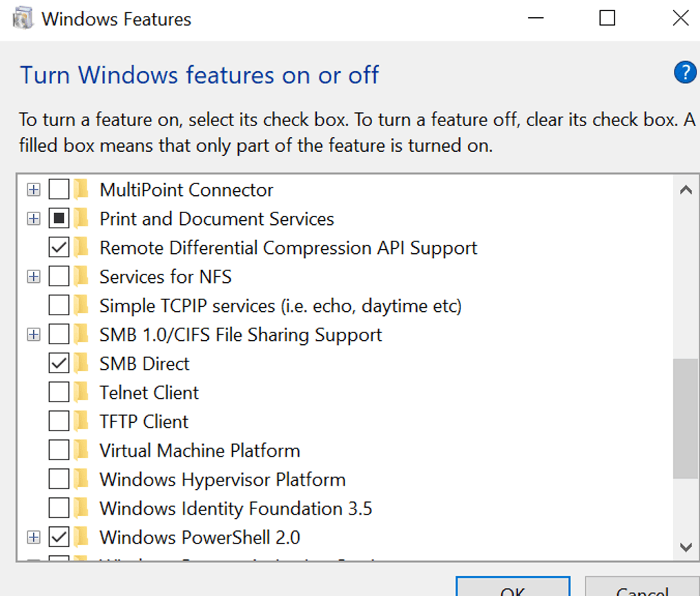
Task: Uncheck the Windows PowerShell 2.0 checkbox
Action: [x=59, y=537]
